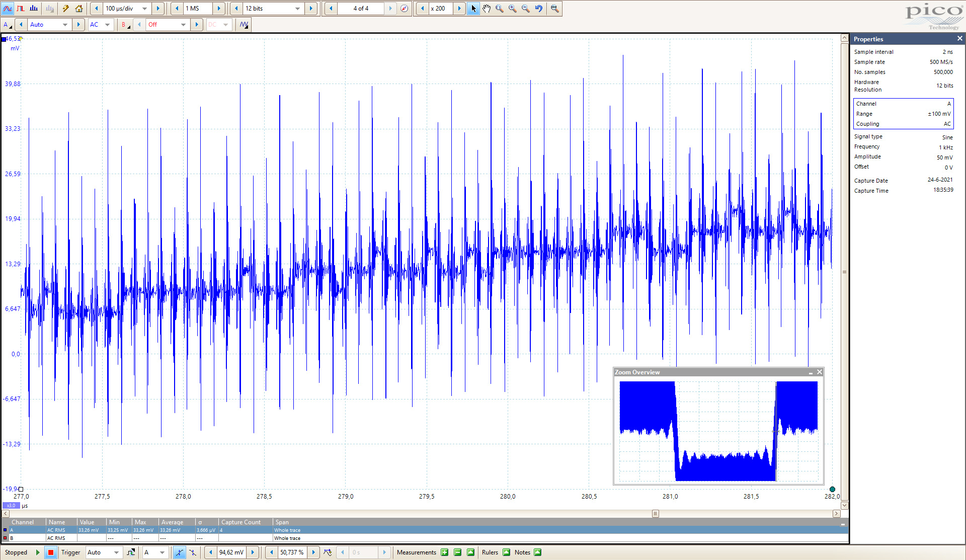This screenshot has width=966, height=560.
Task: Click vertical scrollbar up arrow
Action: 844,38
